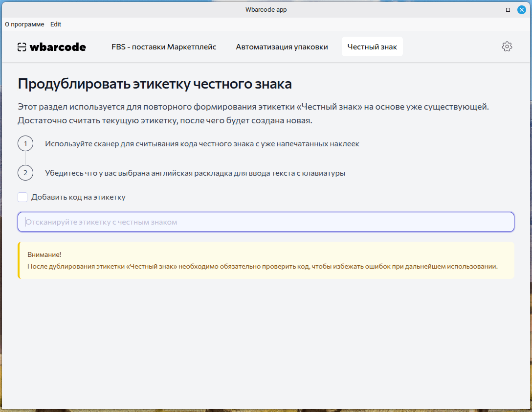Enable the «Добавить код на этикетку» checkbox
532x412 pixels.
[22, 197]
